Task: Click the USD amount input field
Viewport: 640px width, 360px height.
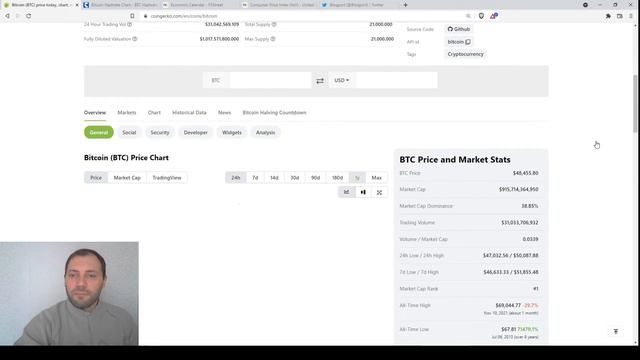Action: pyautogui.click(x=396, y=80)
